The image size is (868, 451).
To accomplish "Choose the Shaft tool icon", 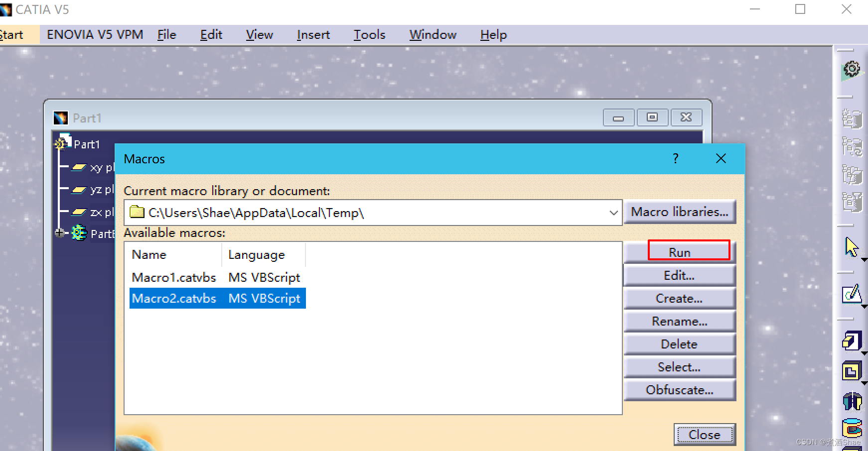I will point(852,400).
